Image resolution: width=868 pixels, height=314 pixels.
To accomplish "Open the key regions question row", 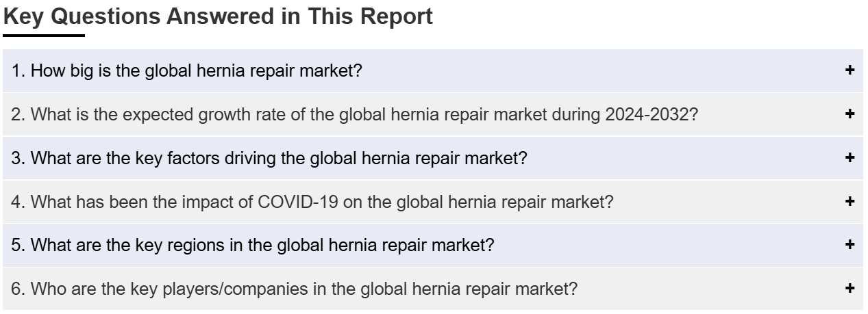I will [434, 245].
